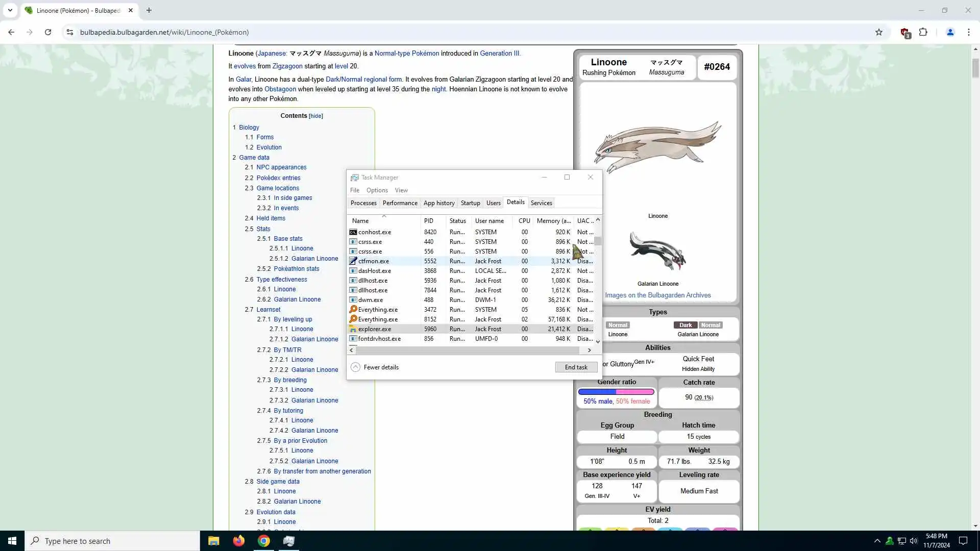The width and height of the screenshot is (980, 551).
Task: Open the Chrome extensions puzzle icon
Action: click(923, 32)
